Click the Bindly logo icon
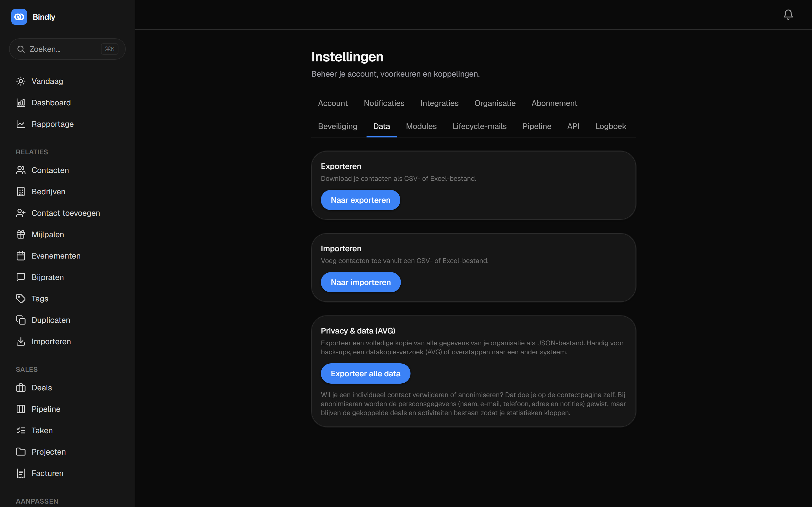 point(19,17)
